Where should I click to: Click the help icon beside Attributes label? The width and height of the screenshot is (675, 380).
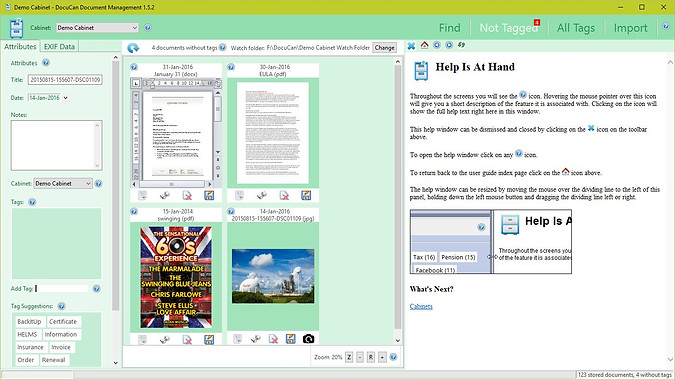tap(46, 63)
